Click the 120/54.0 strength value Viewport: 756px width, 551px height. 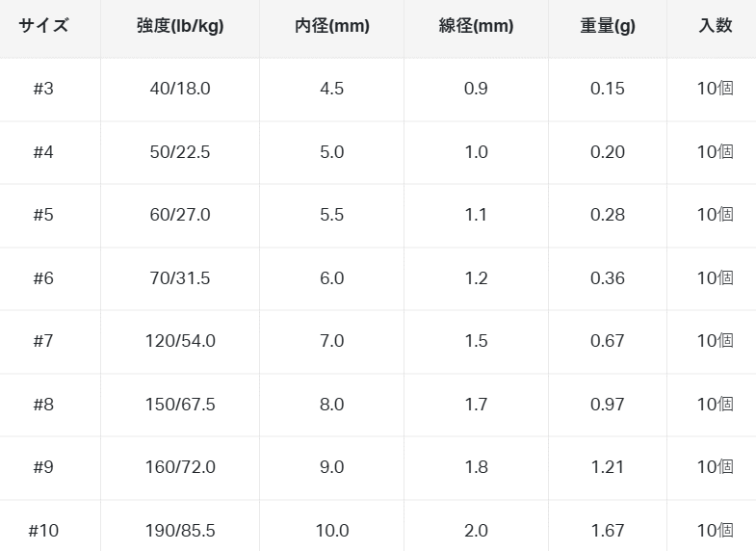click(180, 341)
